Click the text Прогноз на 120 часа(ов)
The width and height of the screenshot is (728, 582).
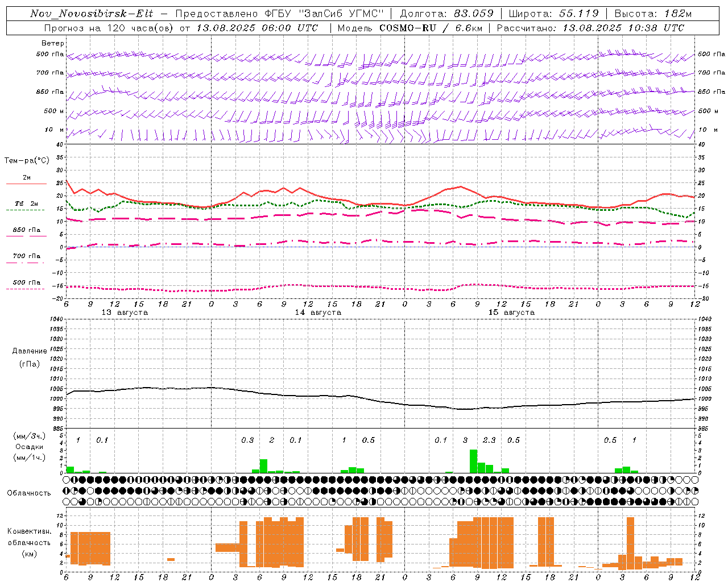pos(109,28)
